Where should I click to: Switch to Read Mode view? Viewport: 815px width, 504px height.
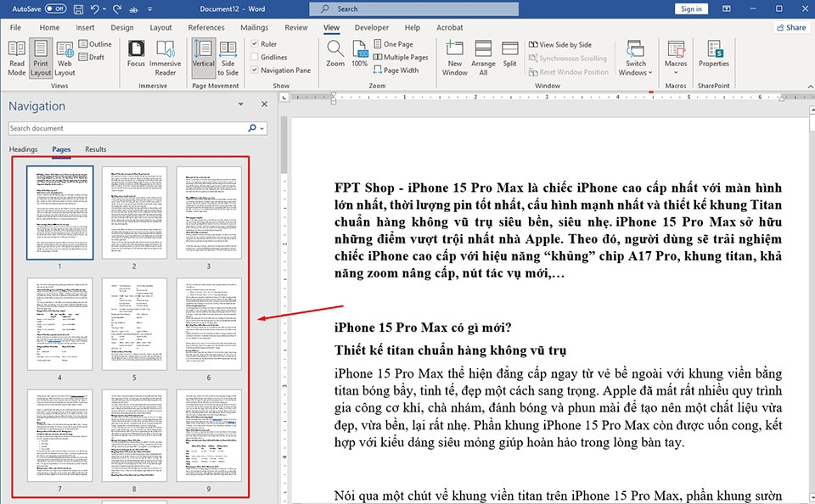17,59
